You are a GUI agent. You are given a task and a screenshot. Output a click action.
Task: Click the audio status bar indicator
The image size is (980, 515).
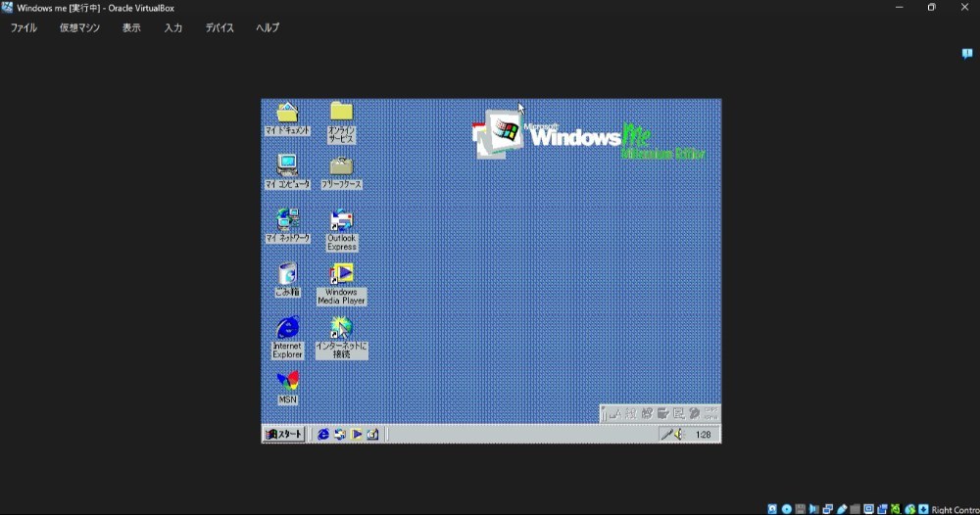point(813,509)
